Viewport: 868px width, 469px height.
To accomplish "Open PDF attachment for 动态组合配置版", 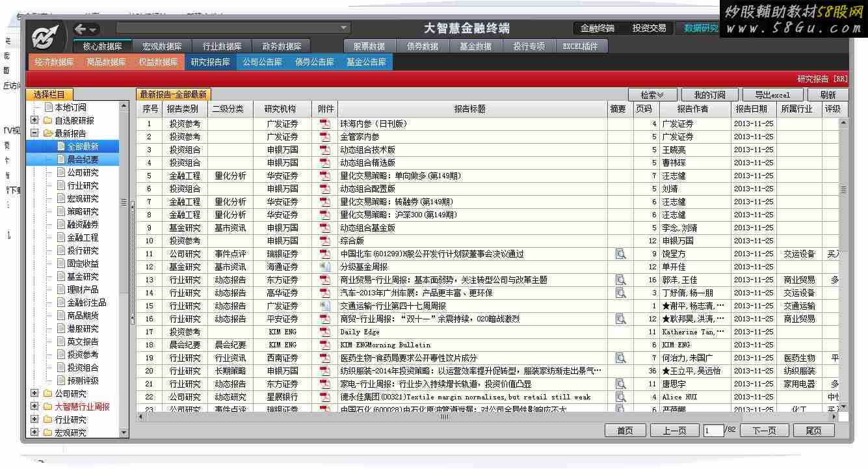I will coord(325,189).
